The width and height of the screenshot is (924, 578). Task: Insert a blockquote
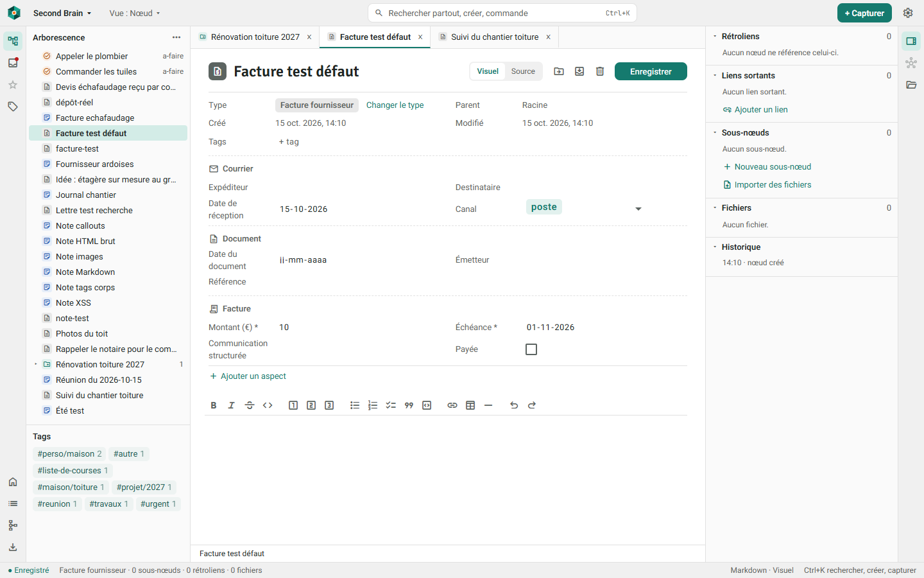(409, 405)
